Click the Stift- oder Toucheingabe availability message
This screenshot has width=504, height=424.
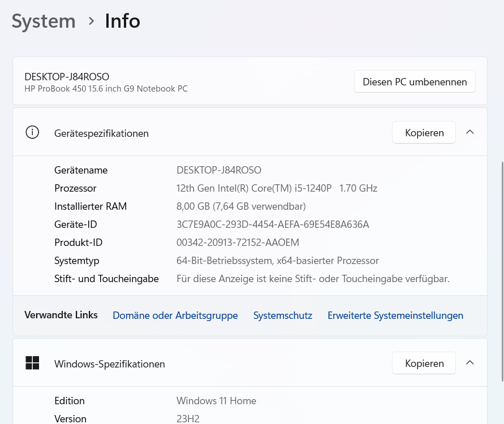pyautogui.click(x=313, y=279)
